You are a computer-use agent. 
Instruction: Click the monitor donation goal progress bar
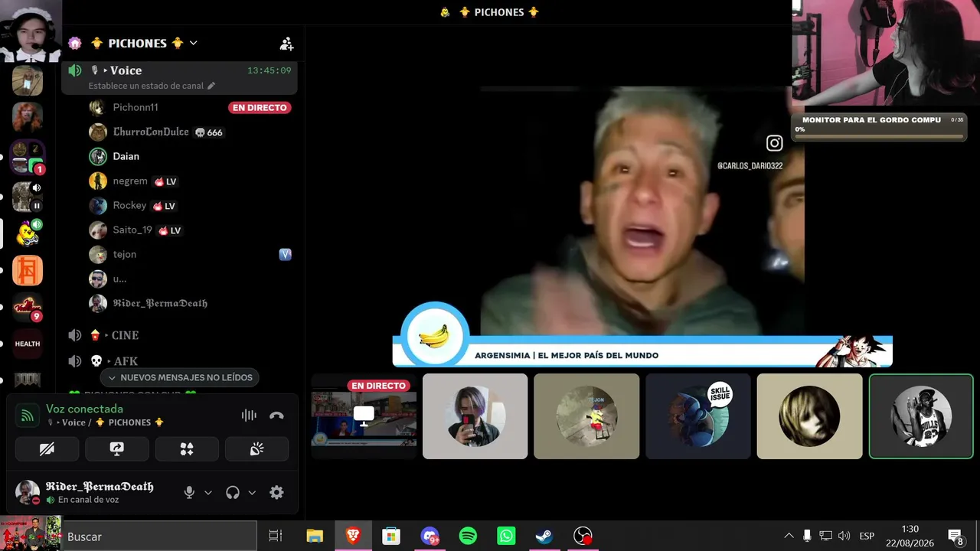pyautogui.click(x=879, y=137)
